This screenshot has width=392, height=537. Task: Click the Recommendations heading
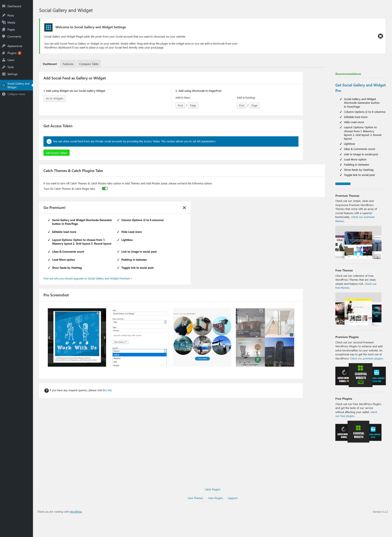pyautogui.click(x=348, y=74)
